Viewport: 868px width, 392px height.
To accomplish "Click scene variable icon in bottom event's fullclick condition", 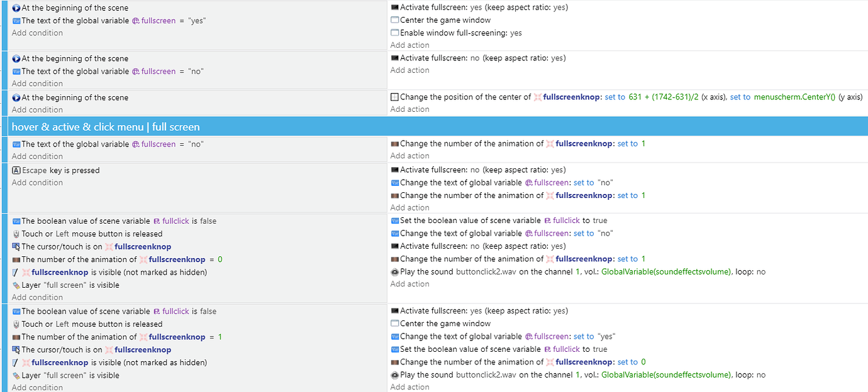I will tap(157, 311).
